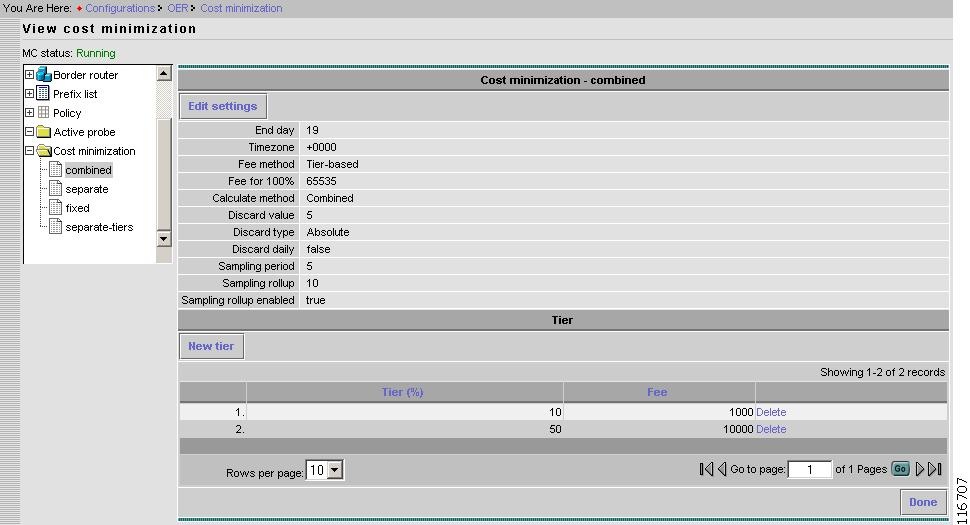970x525 pixels.
Task: Click the Border router network icon
Action: click(43, 75)
